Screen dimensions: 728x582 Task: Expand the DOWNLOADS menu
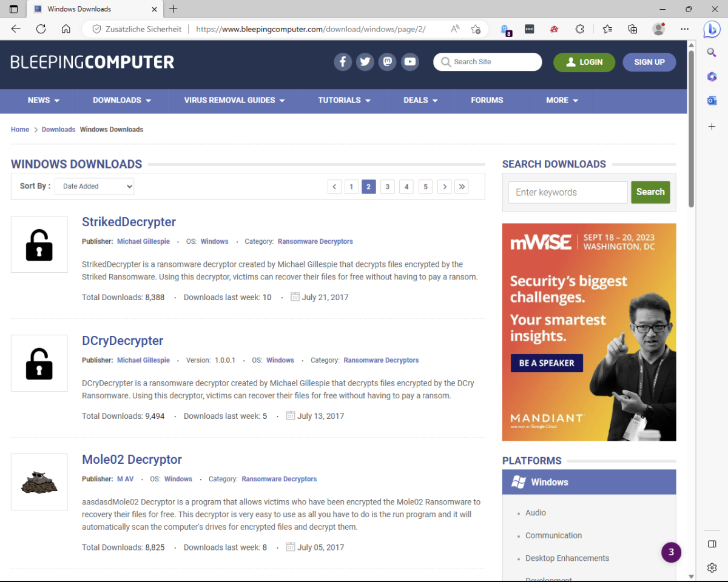(x=122, y=101)
